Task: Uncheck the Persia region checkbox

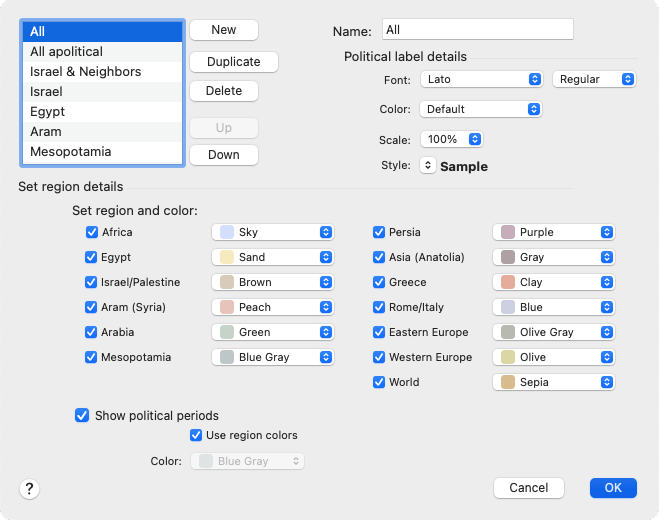Action: tap(379, 232)
